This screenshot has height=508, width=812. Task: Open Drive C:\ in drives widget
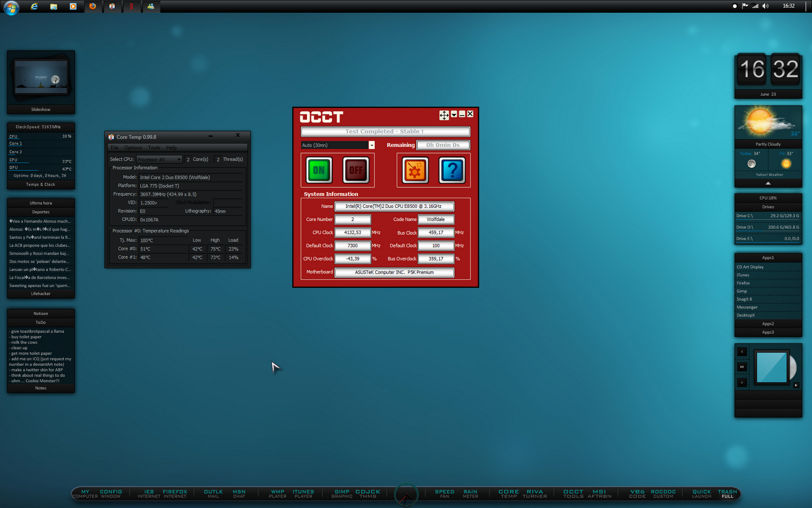pos(768,216)
